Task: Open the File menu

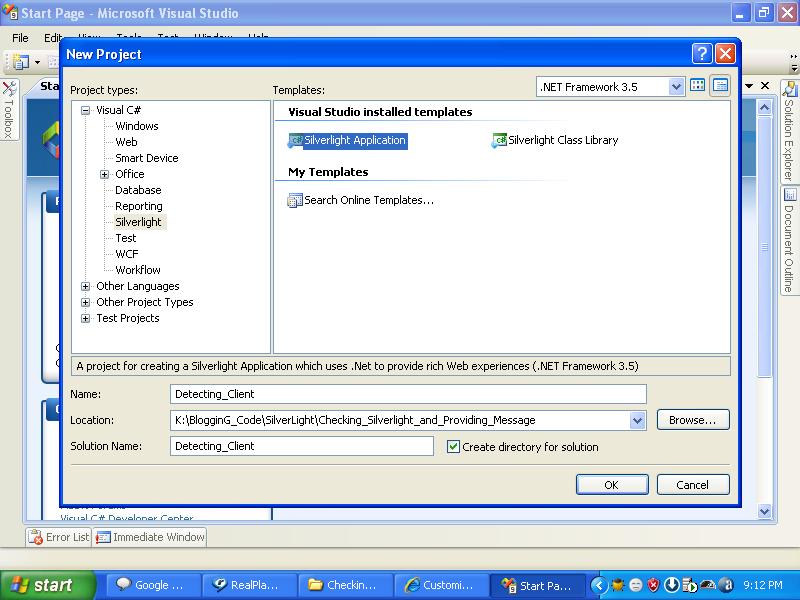Action: click(20, 38)
